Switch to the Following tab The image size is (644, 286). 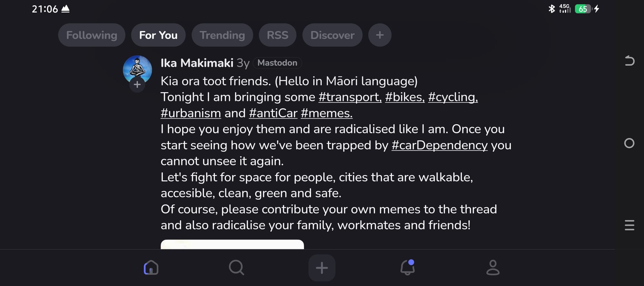click(91, 35)
